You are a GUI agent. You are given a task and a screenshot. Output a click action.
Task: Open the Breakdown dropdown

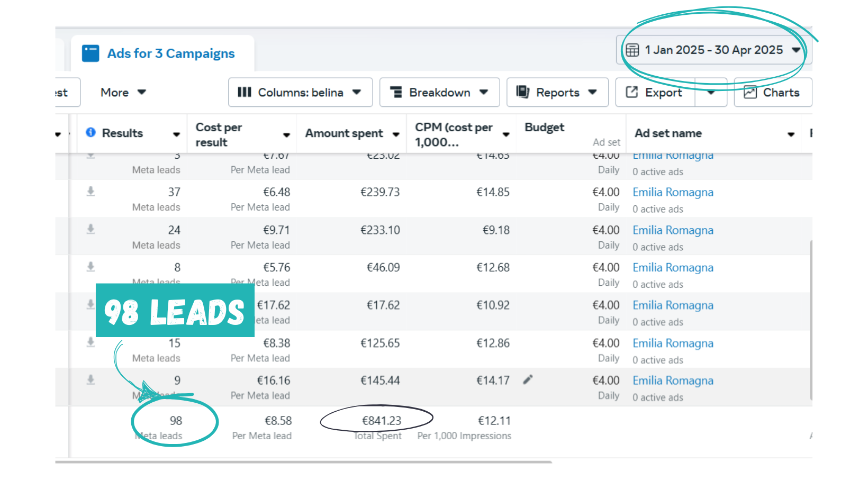pyautogui.click(x=439, y=93)
